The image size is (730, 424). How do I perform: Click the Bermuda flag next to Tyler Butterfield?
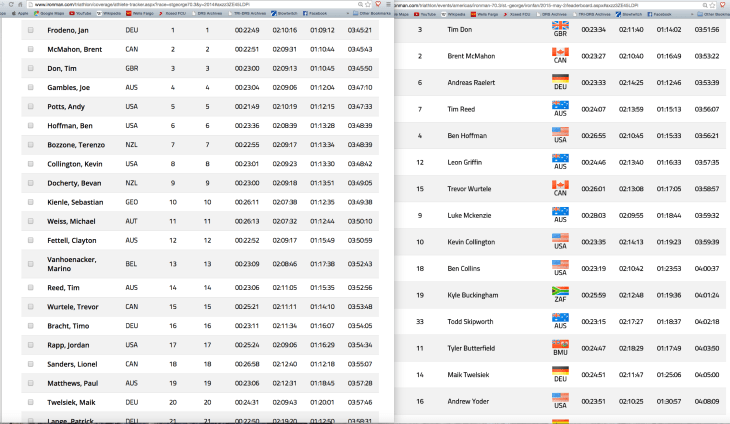click(560, 347)
